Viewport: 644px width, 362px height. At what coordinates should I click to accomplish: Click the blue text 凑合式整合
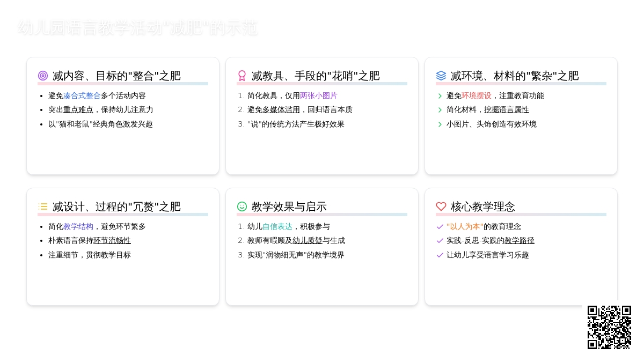(82, 96)
